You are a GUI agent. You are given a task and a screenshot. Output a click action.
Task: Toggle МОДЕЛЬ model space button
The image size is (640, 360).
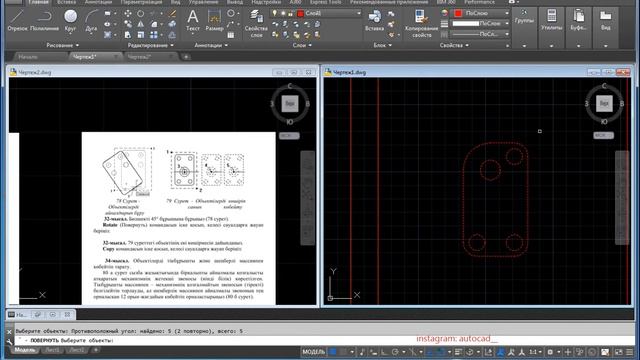pos(313,352)
